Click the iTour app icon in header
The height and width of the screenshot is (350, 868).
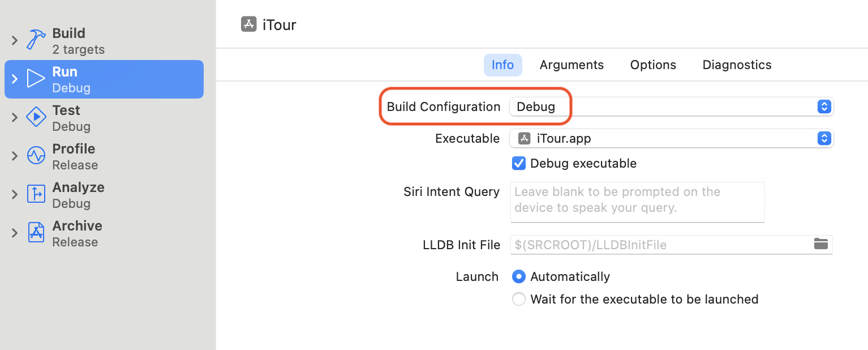[249, 24]
